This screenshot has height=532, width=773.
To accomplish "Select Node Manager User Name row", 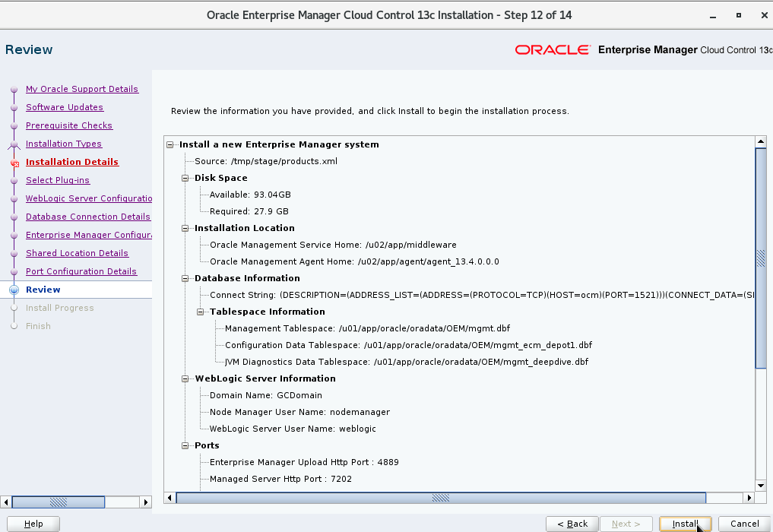I will coord(299,412).
